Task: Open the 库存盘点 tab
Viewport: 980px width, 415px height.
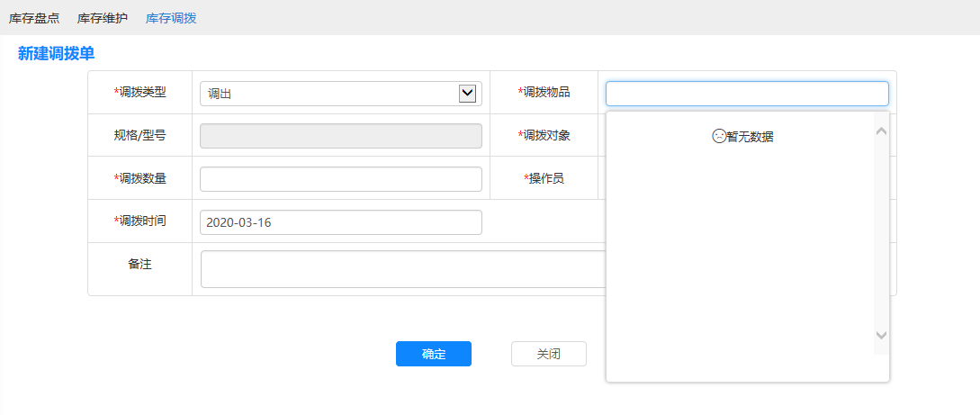Action: tap(34, 18)
